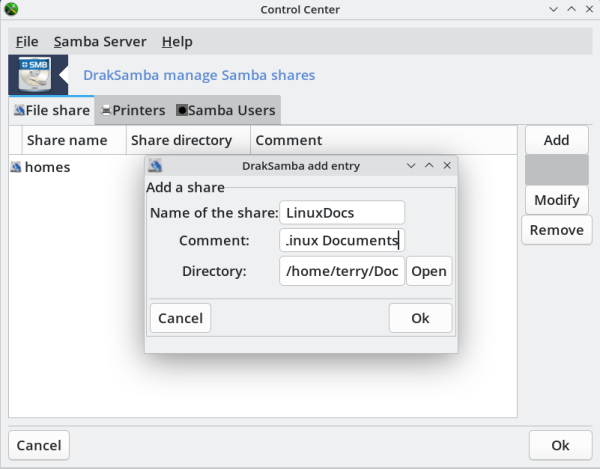Image resolution: width=600 pixels, height=469 pixels.
Task: Click the Name of the share label
Action: coord(214,213)
